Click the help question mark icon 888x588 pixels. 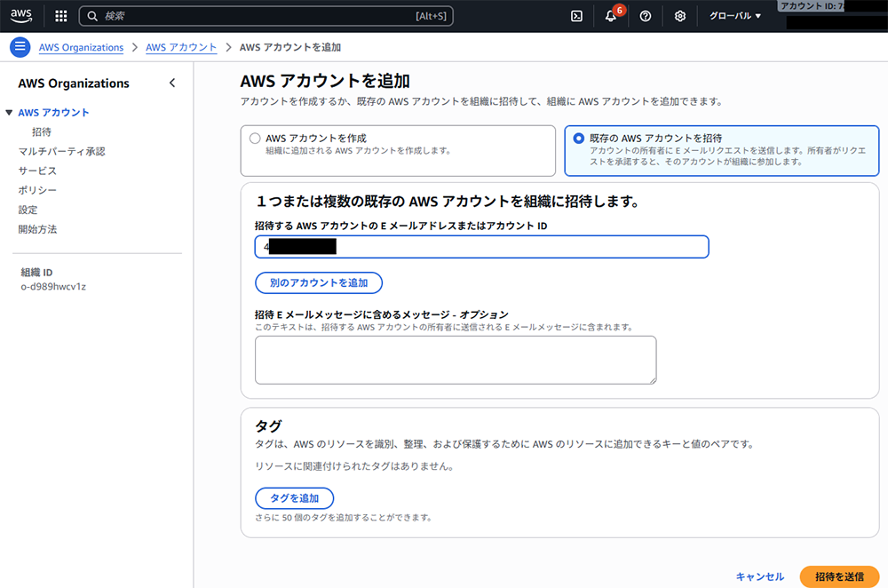click(x=646, y=16)
